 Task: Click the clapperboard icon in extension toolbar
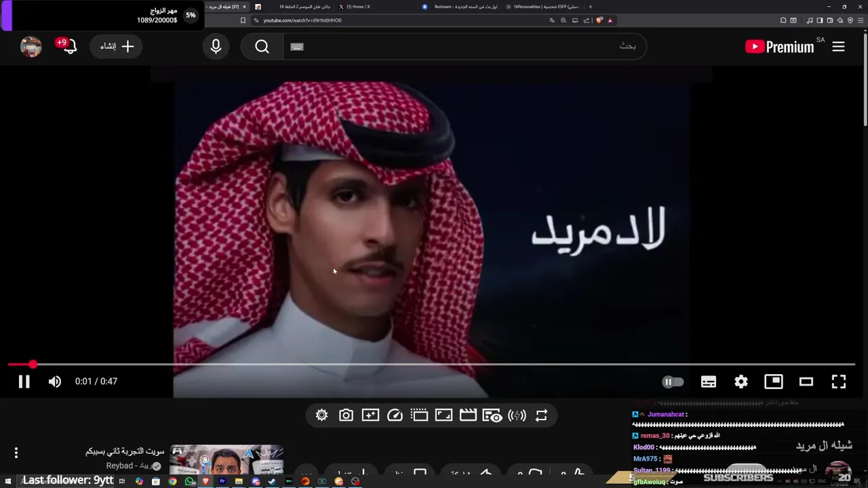(468, 415)
